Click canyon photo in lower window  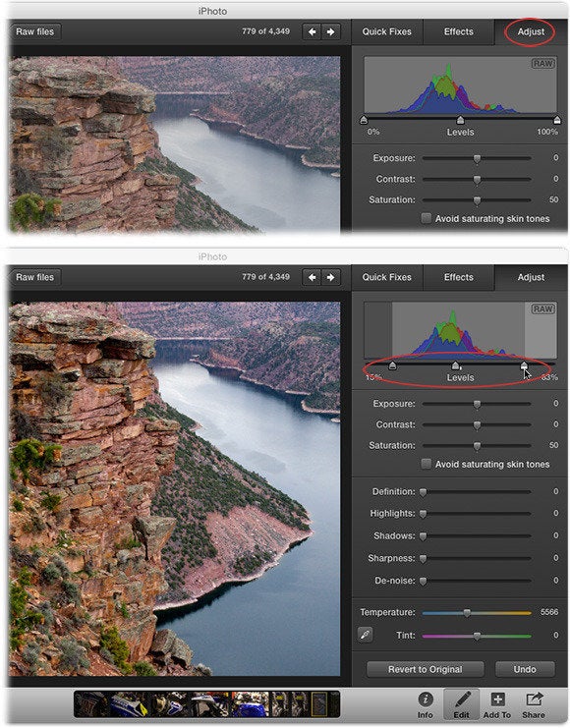pos(174,489)
